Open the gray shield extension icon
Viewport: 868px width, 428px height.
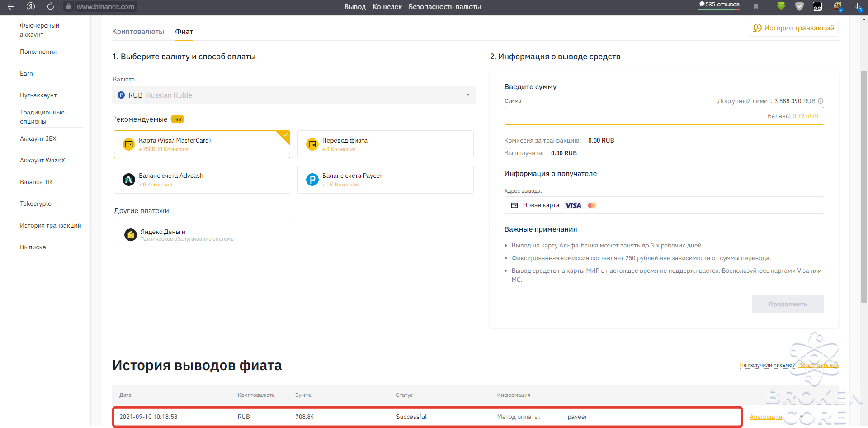click(x=799, y=6)
